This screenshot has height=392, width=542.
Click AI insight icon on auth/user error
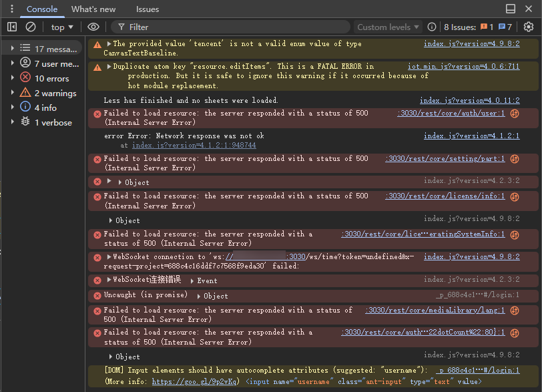pos(515,114)
